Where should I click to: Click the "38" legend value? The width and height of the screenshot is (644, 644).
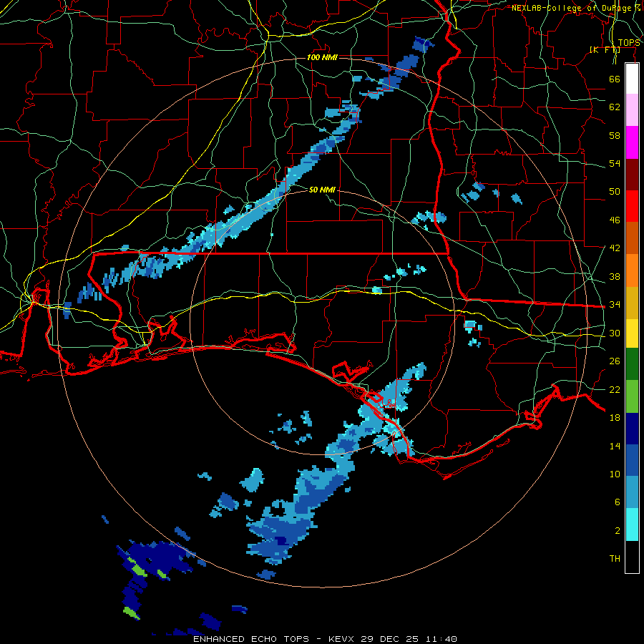pos(615,276)
